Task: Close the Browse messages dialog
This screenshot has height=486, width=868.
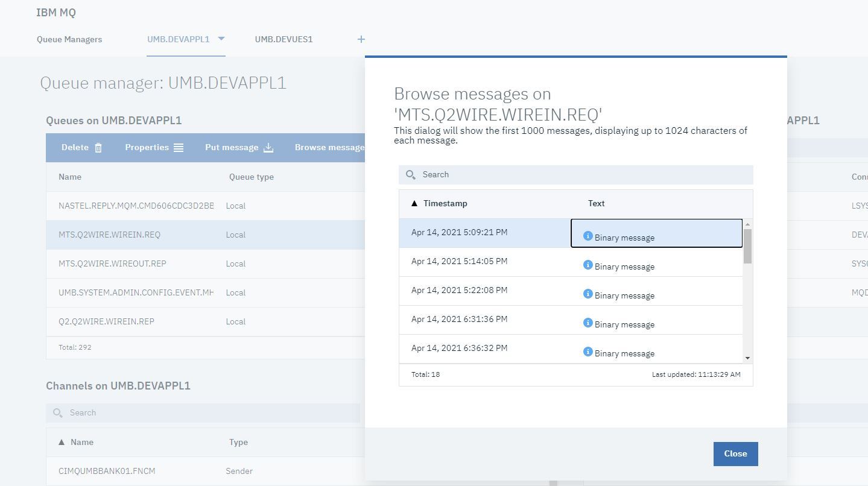Action: (x=735, y=454)
